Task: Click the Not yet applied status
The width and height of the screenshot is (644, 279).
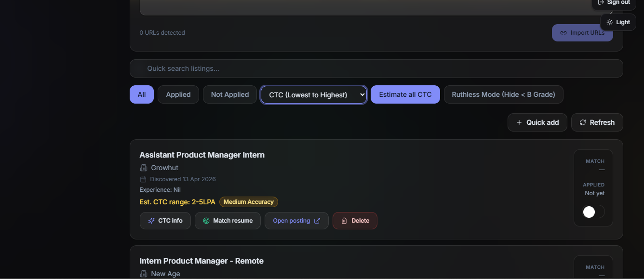Action: click(x=595, y=193)
